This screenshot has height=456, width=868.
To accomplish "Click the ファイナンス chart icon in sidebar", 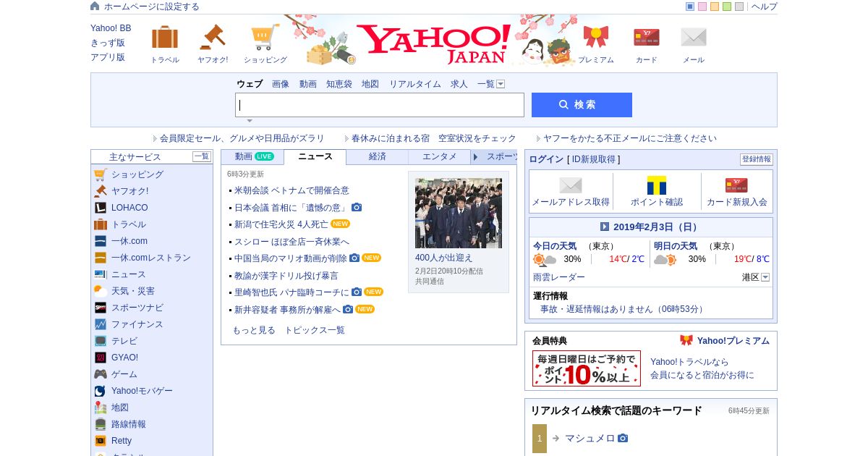I will 101,324.
